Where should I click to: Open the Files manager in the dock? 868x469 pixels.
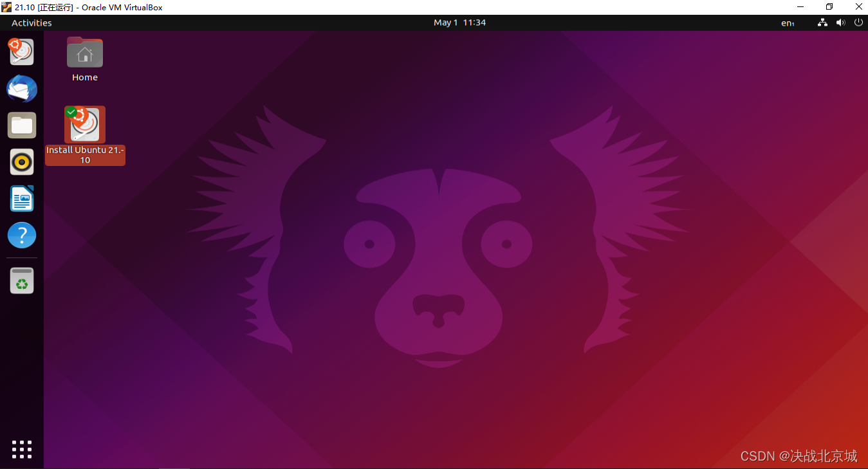(x=22, y=125)
